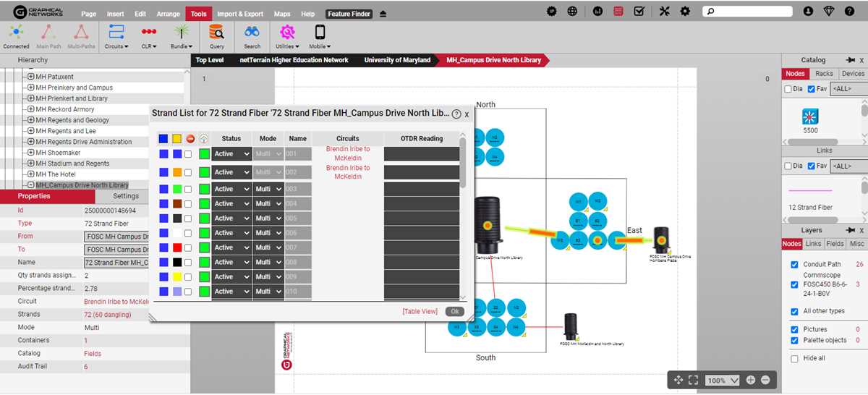The width and height of the screenshot is (868, 395).
Task: Click the blue header swatch in Strand List
Action: pos(163,138)
